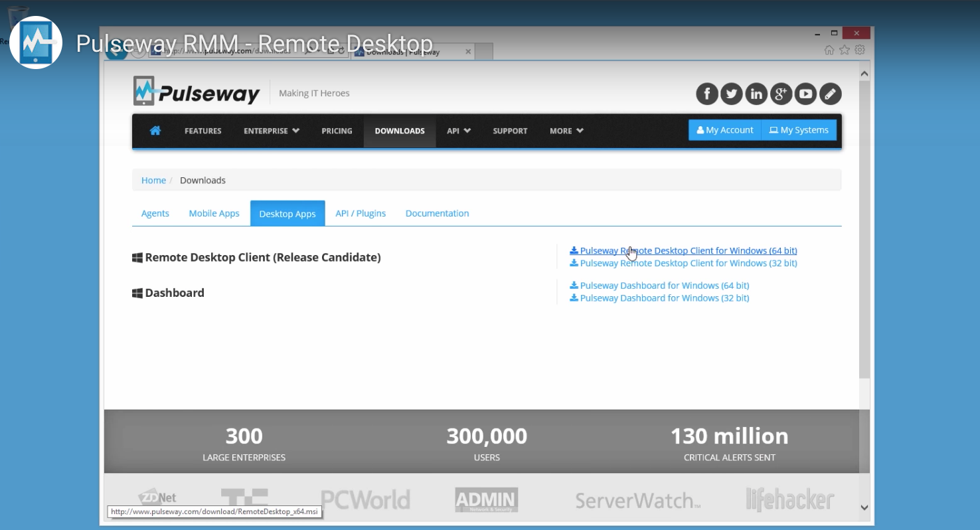
Task: Switch to the Documentation tab
Action: (437, 213)
